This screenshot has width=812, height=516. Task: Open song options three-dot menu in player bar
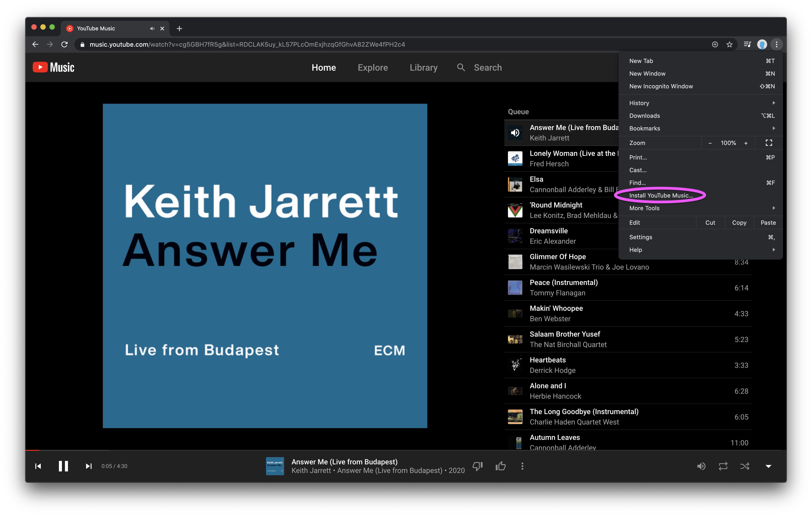522,466
